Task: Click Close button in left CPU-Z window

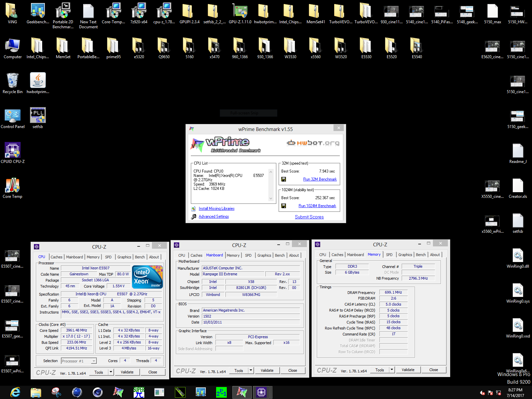Action: 153,372
